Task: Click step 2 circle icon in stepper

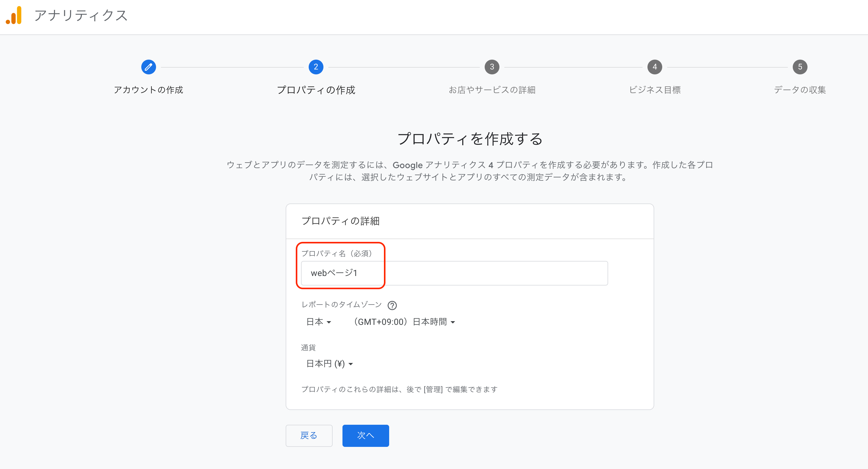Action: 316,67
